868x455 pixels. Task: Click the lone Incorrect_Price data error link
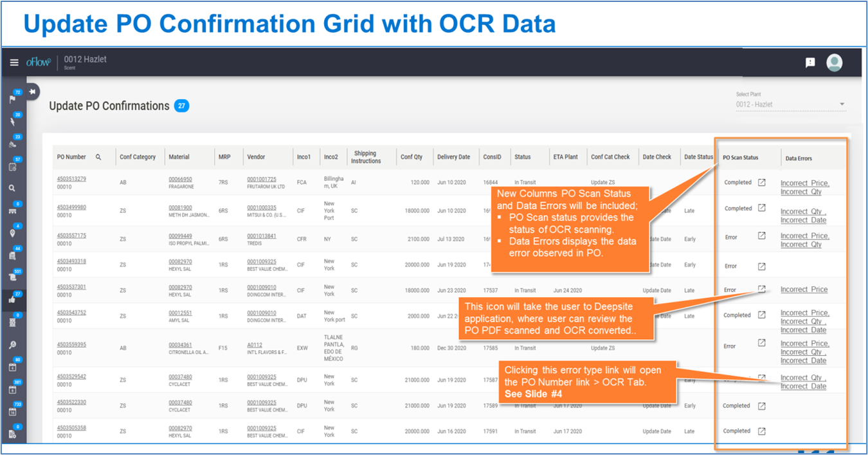tap(804, 290)
